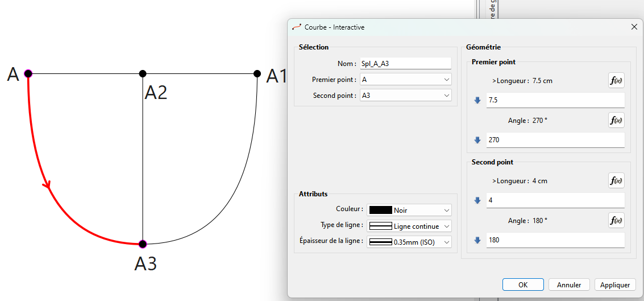Open the Type de ligne dropdown
Screen dimensions: 644x301
[x=409, y=226]
